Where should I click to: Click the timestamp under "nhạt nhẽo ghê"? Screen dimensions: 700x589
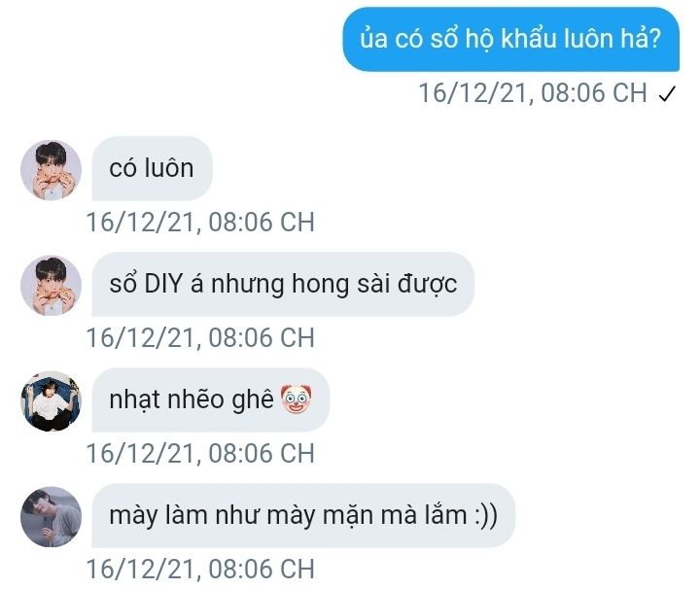tap(200, 453)
